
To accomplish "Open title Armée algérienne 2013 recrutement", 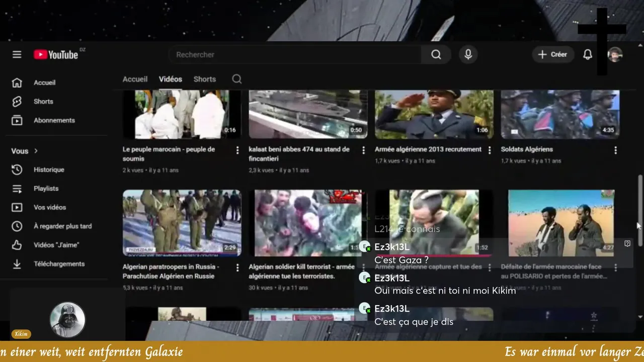I will 428,149.
